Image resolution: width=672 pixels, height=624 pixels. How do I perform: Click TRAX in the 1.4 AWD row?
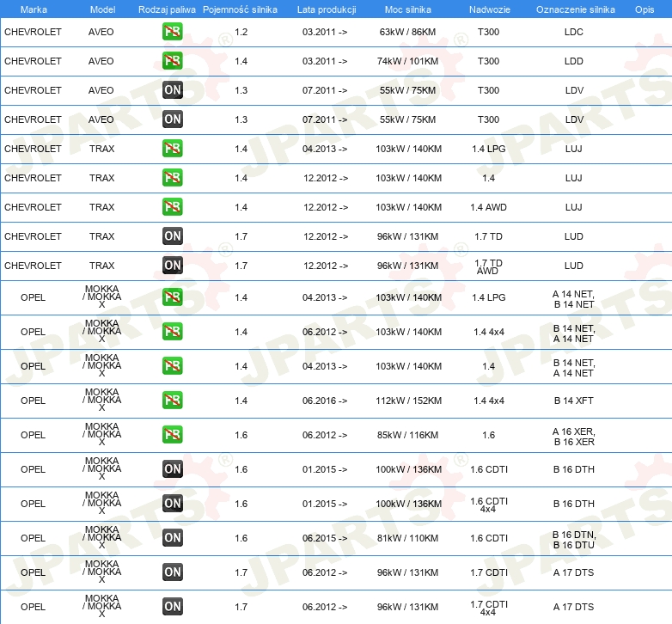tap(102, 207)
